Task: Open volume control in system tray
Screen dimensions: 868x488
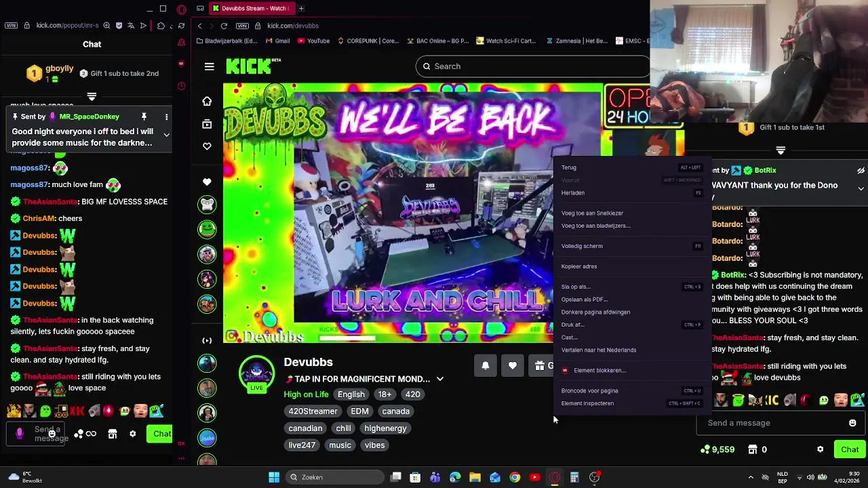Action: (810, 477)
